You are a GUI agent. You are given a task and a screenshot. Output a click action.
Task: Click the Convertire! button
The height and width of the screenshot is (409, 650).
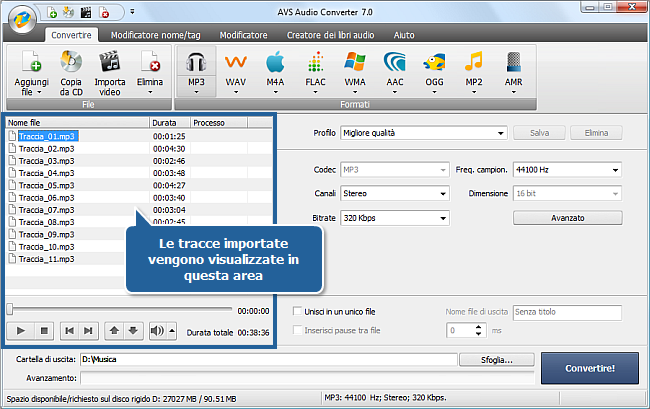(589, 368)
